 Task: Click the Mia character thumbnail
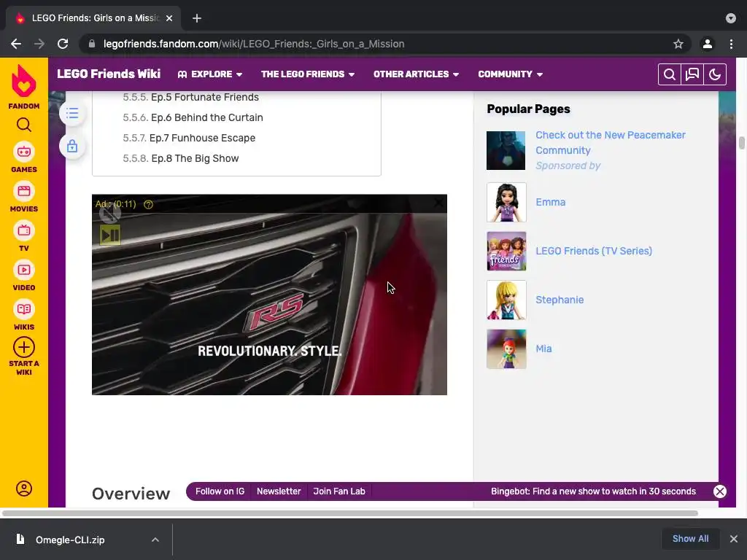click(506, 349)
